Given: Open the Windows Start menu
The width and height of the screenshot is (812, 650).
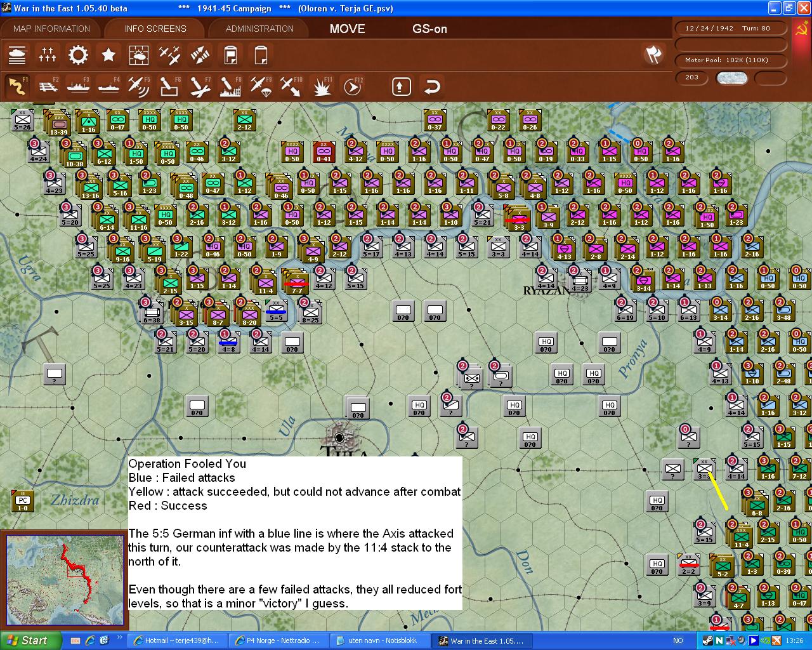Looking at the screenshot, I should [30, 640].
